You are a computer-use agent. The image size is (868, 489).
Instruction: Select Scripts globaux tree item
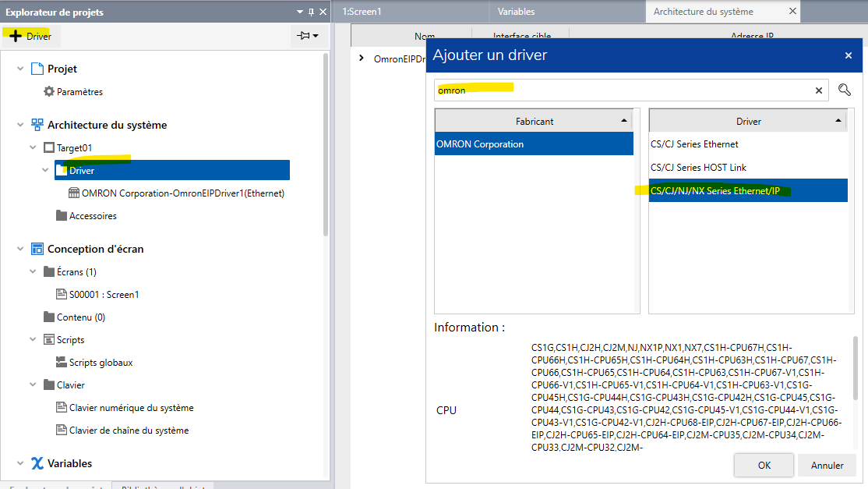(101, 362)
